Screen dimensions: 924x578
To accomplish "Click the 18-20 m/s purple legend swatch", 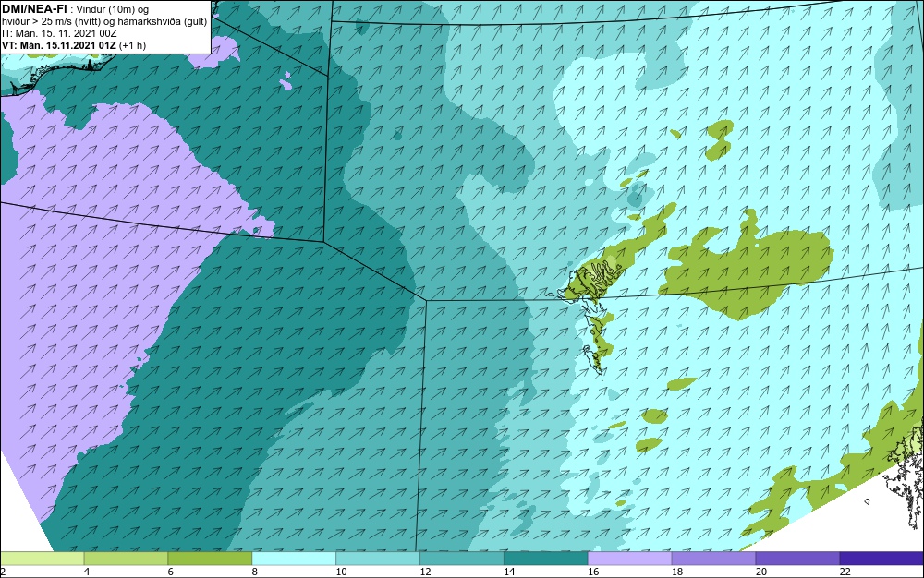I will click(x=713, y=559).
